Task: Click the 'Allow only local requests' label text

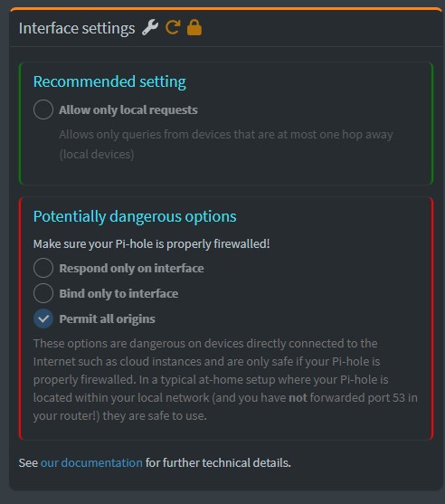Action: (x=128, y=109)
